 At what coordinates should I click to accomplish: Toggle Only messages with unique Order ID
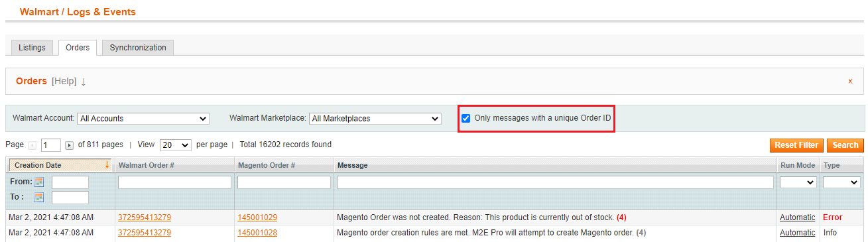pos(466,119)
